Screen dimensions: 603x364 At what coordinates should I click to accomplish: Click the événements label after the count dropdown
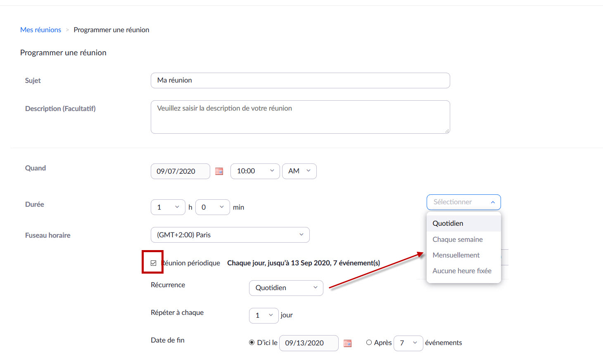coord(444,343)
